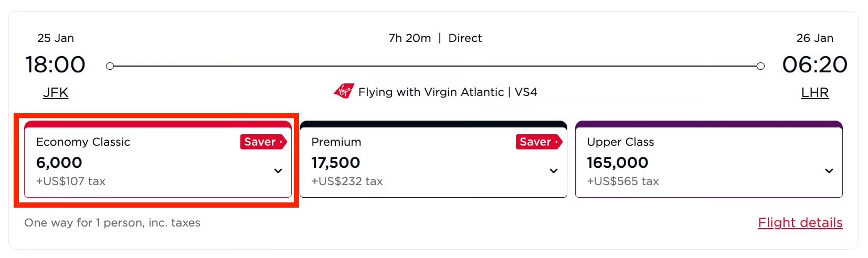Click the 165,000 points price
Screen dimensions: 868x258
[x=617, y=163]
